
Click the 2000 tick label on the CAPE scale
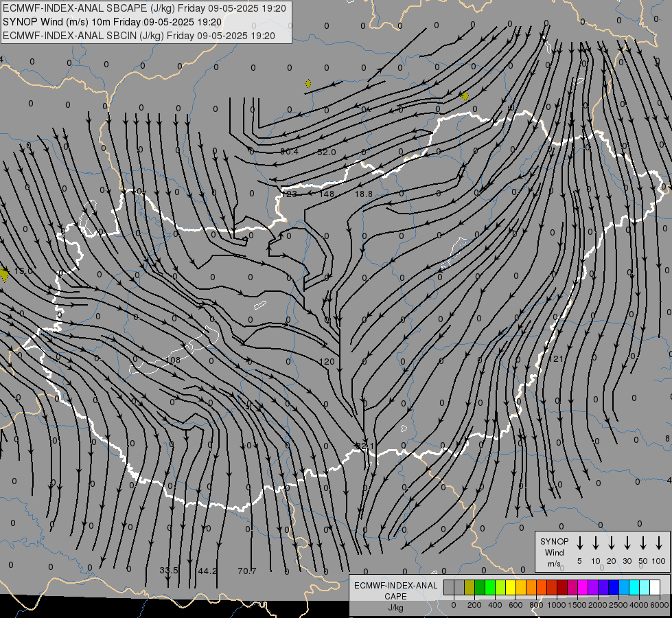598,605
